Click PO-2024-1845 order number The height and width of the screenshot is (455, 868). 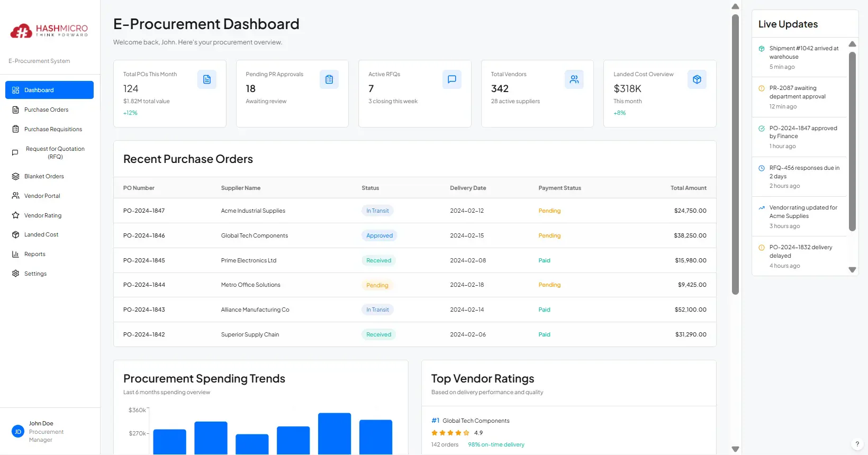(x=144, y=260)
